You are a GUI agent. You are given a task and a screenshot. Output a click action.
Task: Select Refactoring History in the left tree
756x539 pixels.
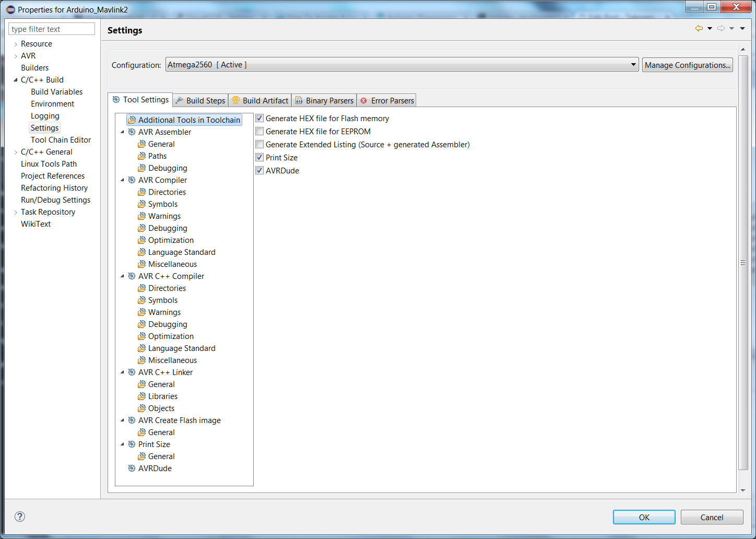point(54,188)
